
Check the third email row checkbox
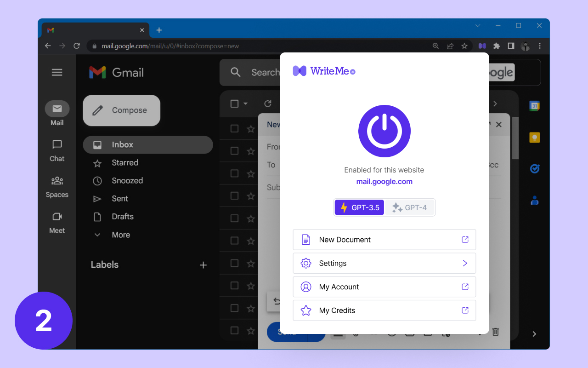(x=234, y=173)
